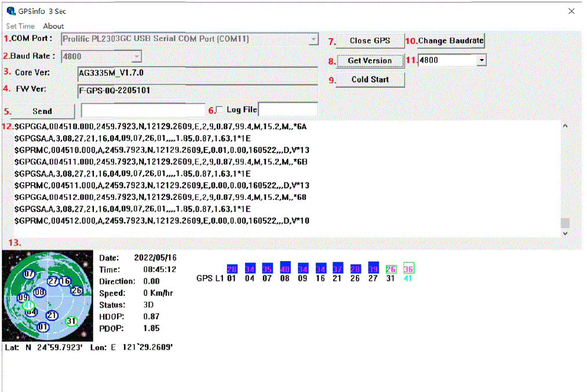Screen dimensions: 587x392
Task: Click the Time value 08:45:12
Action: click(x=160, y=269)
